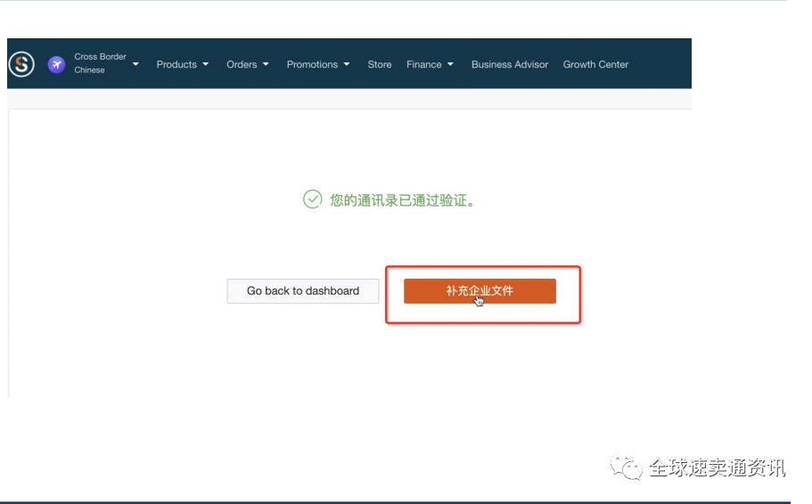The width and height of the screenshot is (812, 504).
Task: Click the seller center S logo
Action: coord(21,65)
